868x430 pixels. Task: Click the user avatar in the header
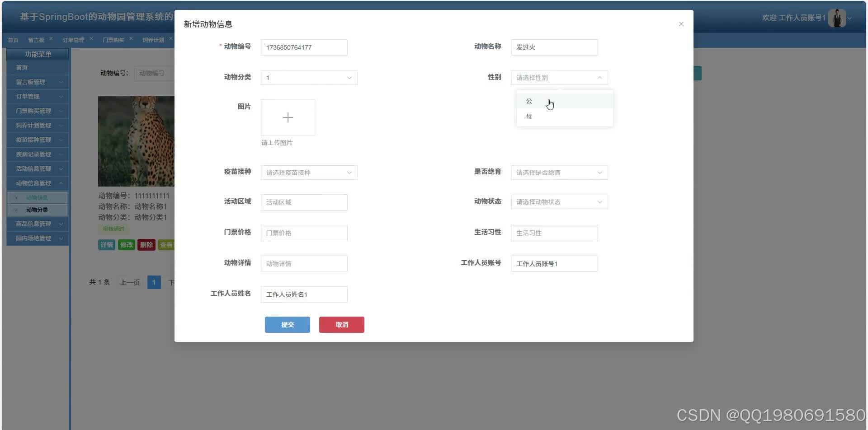[838, 17]
